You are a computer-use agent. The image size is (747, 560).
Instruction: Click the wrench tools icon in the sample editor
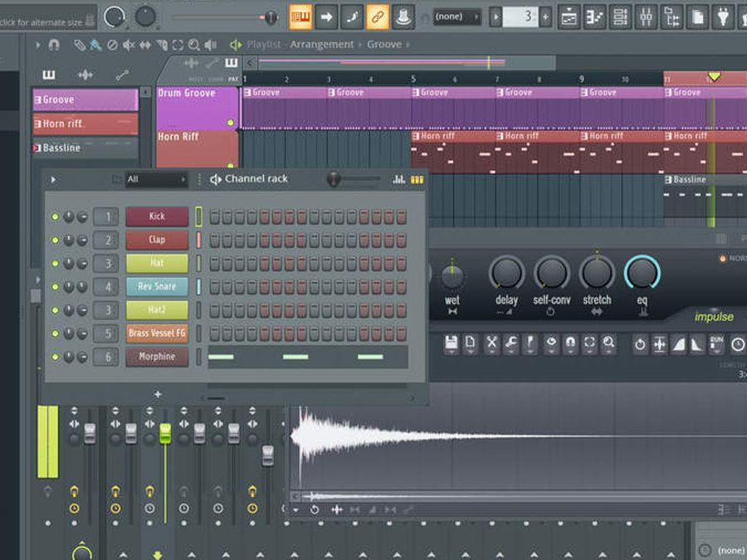[511, 343]
